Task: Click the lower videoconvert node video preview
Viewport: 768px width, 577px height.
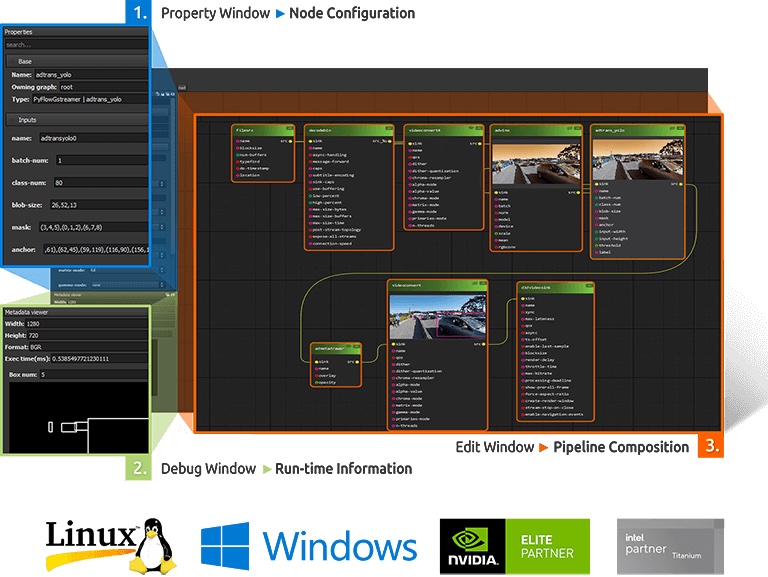Action: 437,316
